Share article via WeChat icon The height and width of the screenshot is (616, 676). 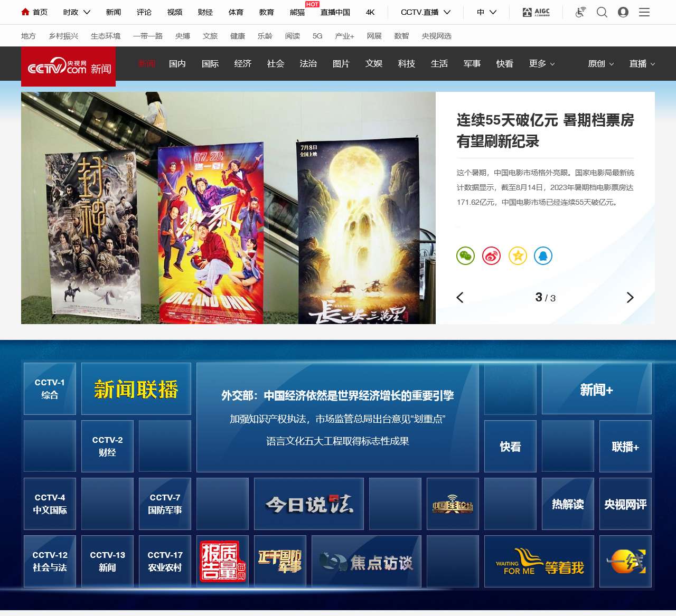(x=465, y=256)
